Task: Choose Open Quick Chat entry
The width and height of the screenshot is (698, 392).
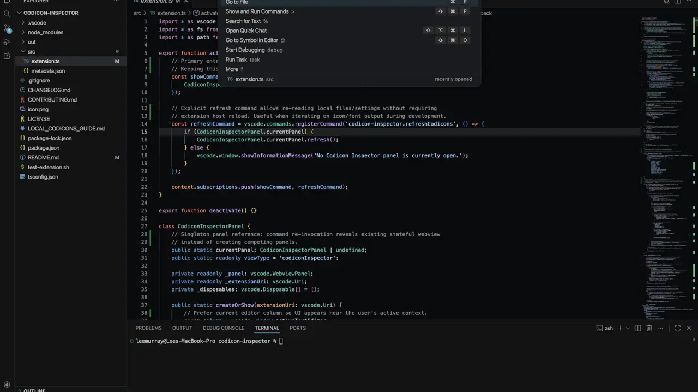Action: (349, 31)
